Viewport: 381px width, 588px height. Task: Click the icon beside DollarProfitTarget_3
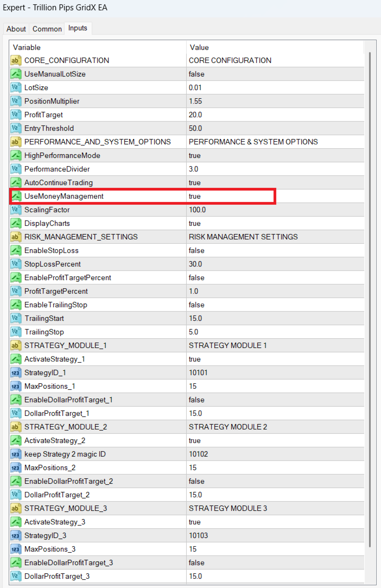coord(15,577)
